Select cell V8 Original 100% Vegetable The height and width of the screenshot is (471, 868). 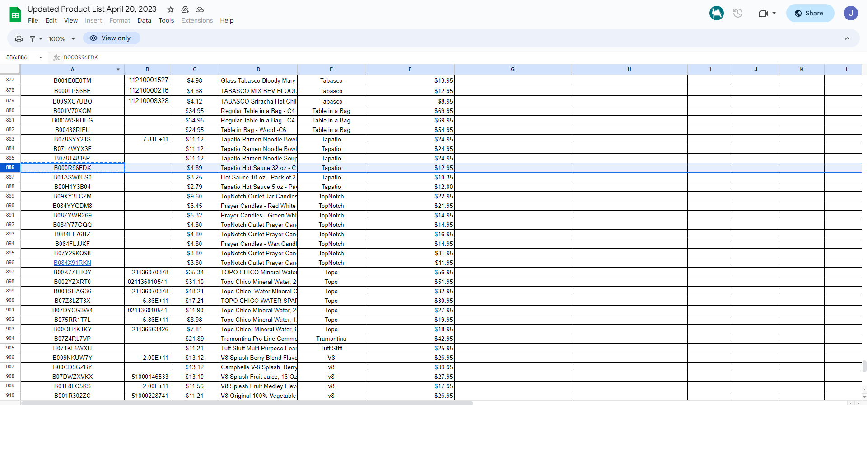(x=258, y=396)
